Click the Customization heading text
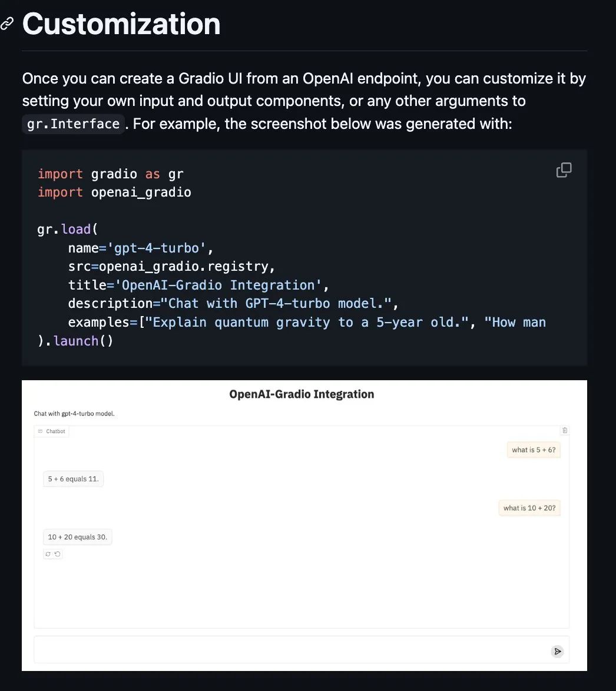Screen dimensions: 616x691 point(121,24)
